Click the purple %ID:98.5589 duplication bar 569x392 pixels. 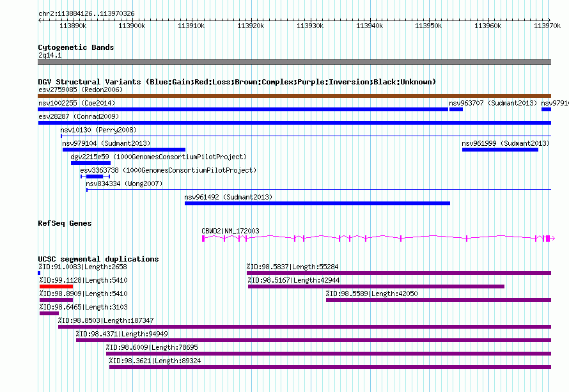pyautogui.click(x=439, y=300)
